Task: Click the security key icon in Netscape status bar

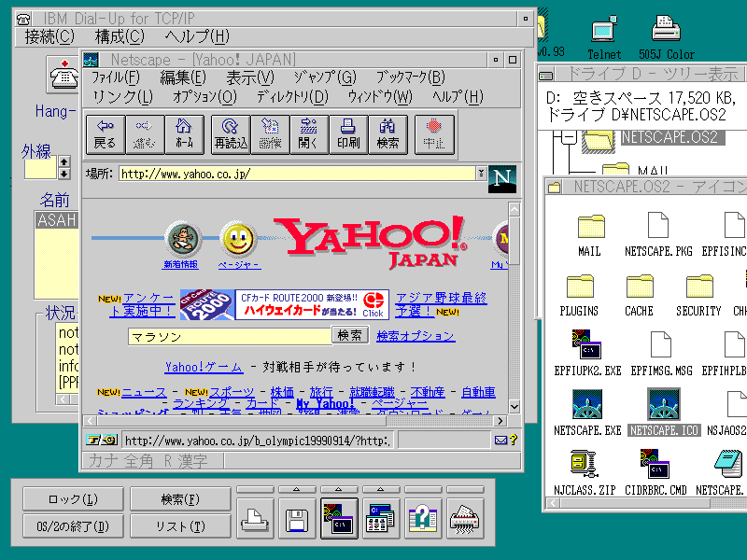Action: point(102,440)
